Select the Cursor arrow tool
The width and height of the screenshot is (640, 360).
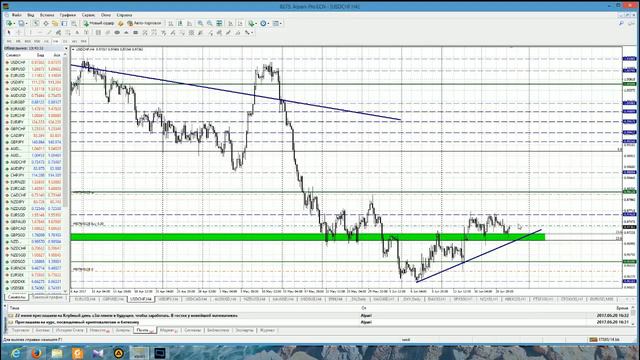pos(9,32)
